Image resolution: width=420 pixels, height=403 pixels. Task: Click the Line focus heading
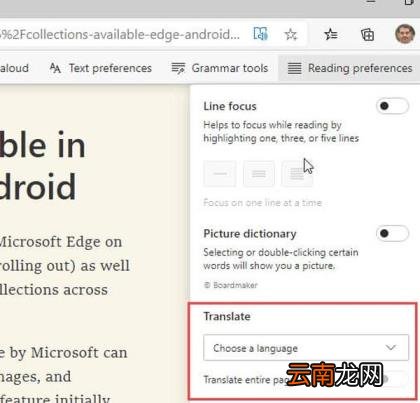230,106
